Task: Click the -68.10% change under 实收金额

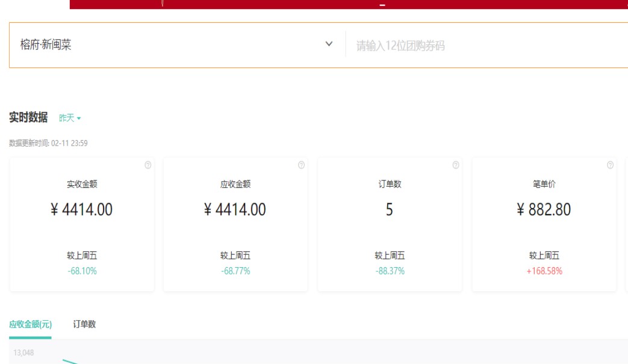Action: point(82,271)
